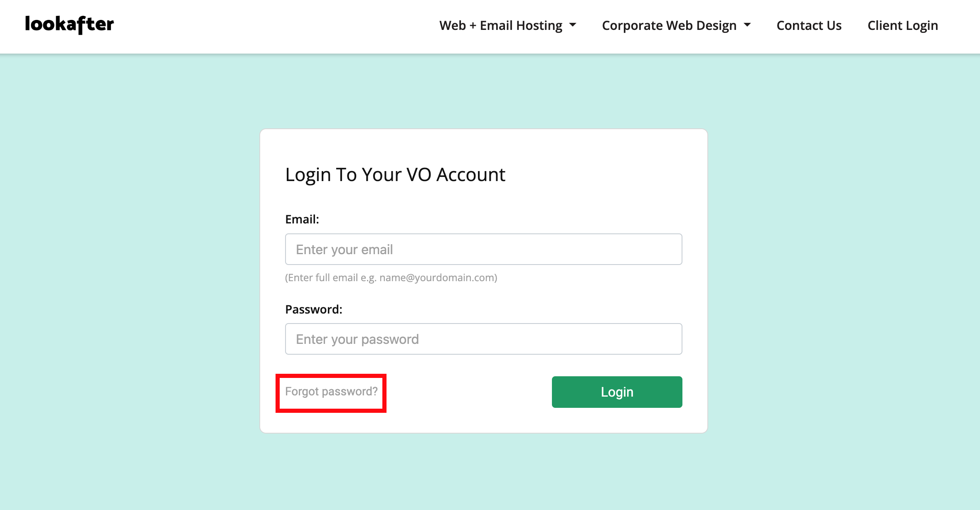Click the Enter your password placeholder text
Viewport: 980px width, 510px height.
point(357,339)
